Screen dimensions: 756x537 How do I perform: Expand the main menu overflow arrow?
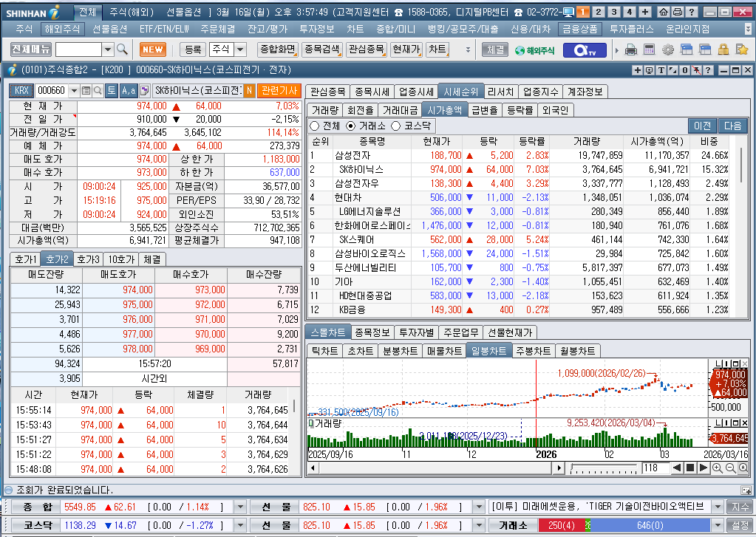tap(748, 30)
